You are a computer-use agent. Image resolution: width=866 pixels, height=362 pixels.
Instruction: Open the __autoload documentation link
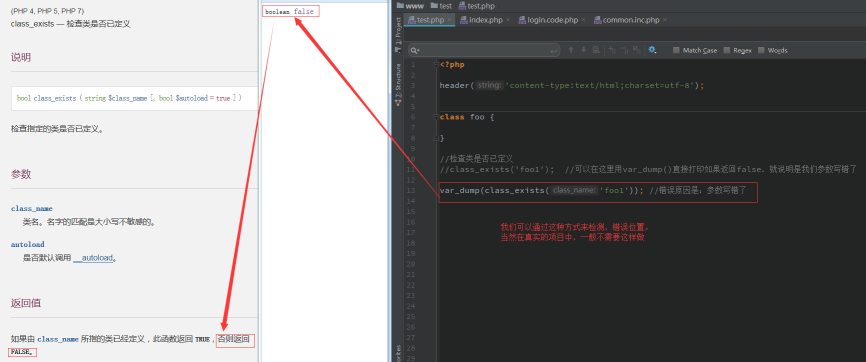(93, 258)
